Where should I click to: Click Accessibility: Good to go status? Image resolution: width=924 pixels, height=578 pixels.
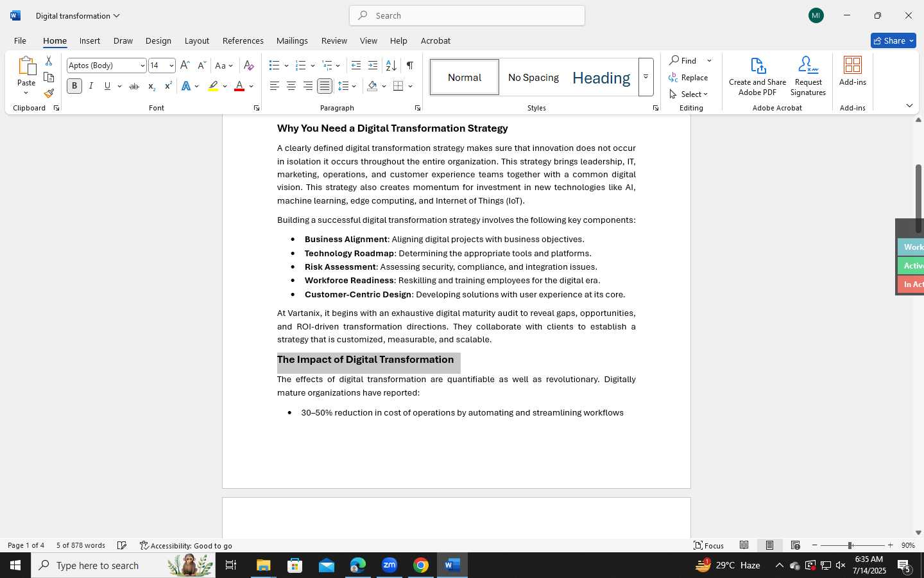(x=186, y=545)
